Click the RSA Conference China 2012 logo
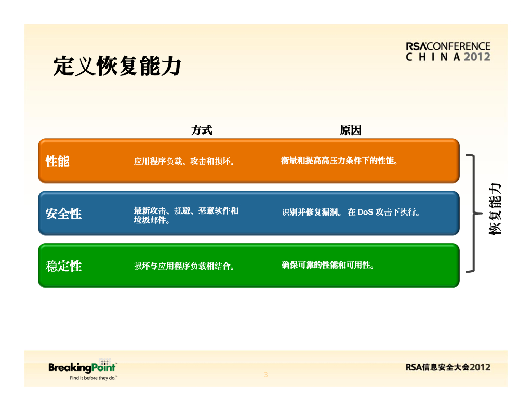This screenshot has height=411, width=532. (x=448, y=51)
